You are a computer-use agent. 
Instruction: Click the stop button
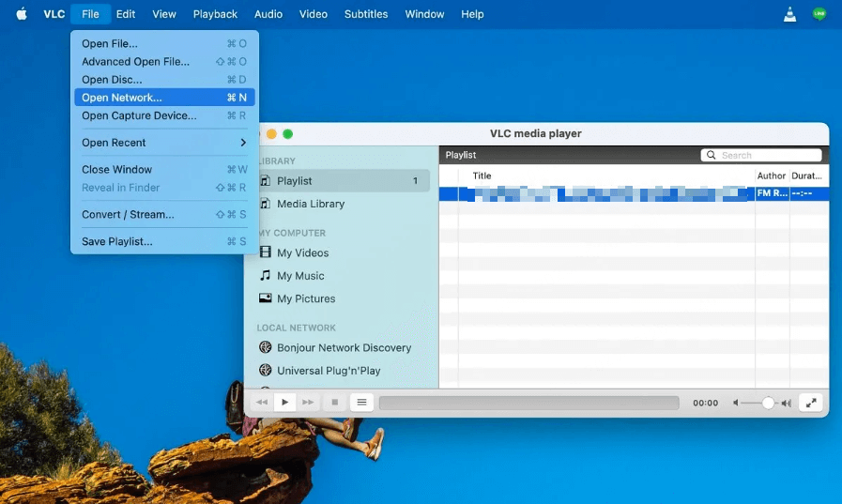(x=334, y=402)
